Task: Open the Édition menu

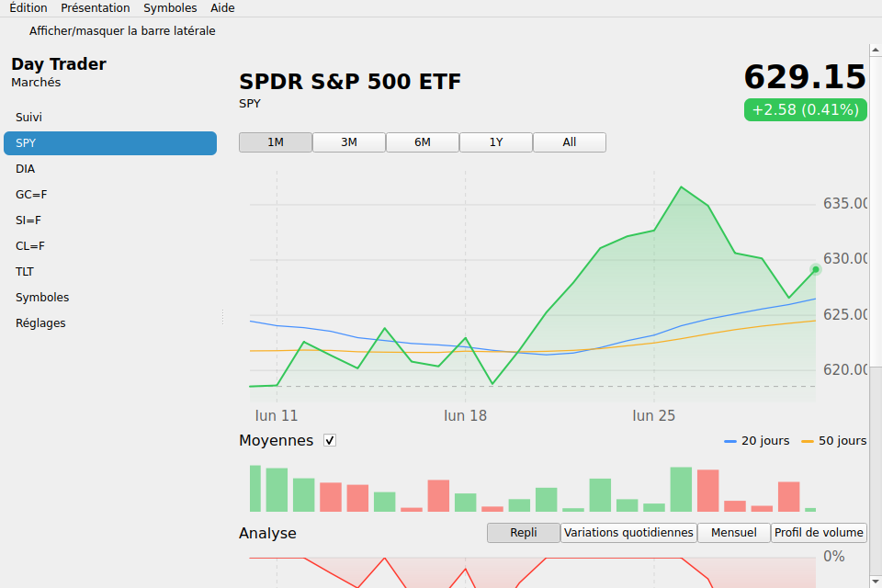Action: coord(28,8)
